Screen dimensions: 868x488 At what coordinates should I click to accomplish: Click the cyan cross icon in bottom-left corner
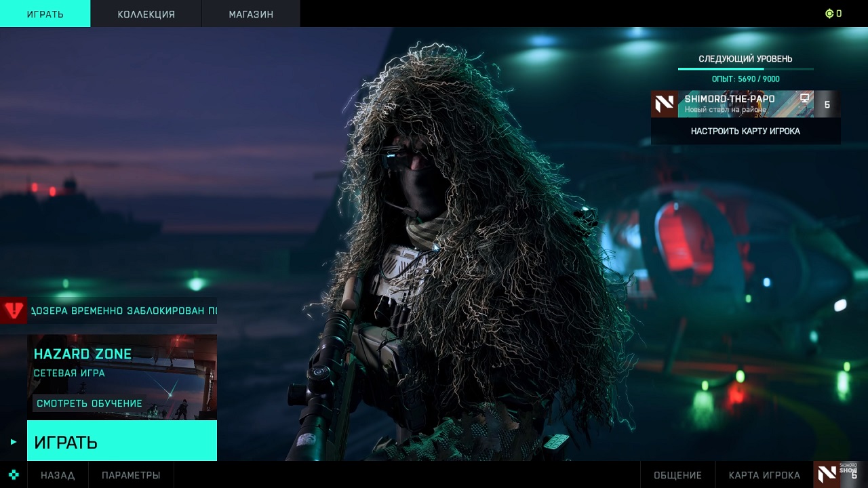click(14, 474)
